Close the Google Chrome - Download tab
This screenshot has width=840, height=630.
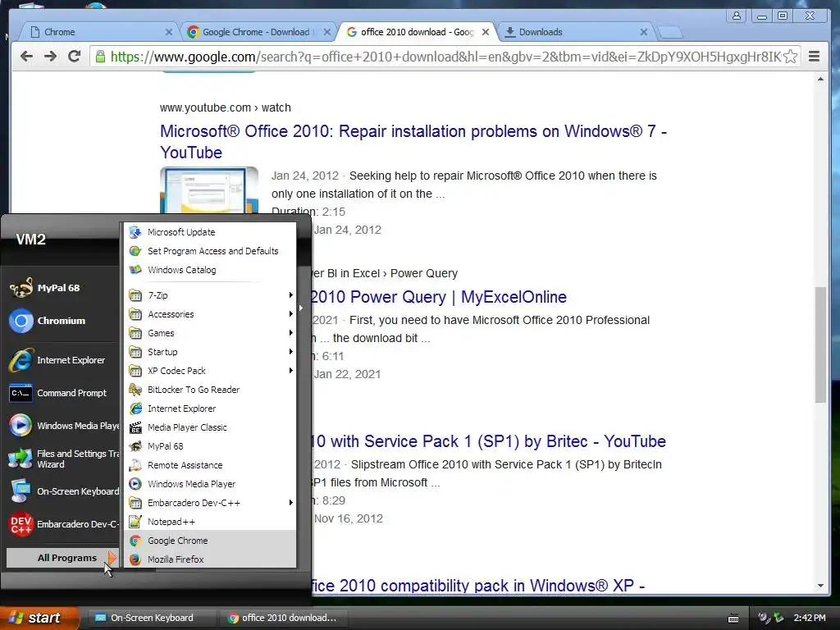click(326, 32)
